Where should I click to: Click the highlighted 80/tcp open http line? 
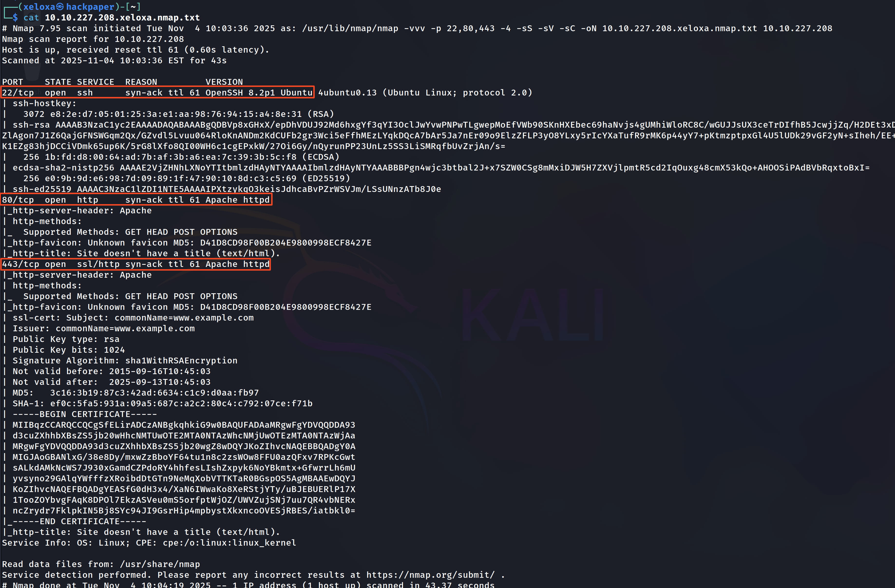(136, 200)
